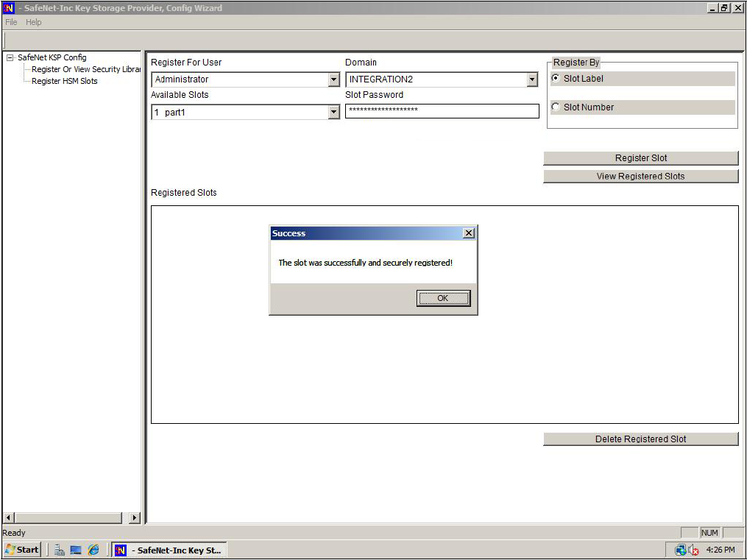Open the File menu
747x560 pixels.
click(11, 22)
